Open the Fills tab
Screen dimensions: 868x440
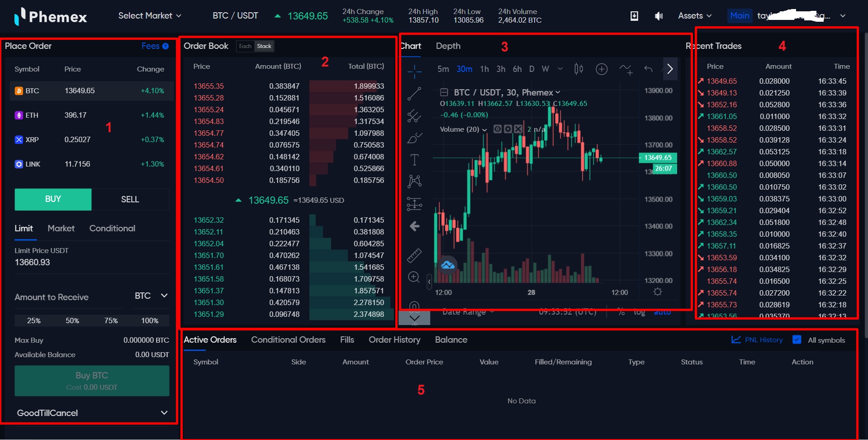click(x=347, y=340)
